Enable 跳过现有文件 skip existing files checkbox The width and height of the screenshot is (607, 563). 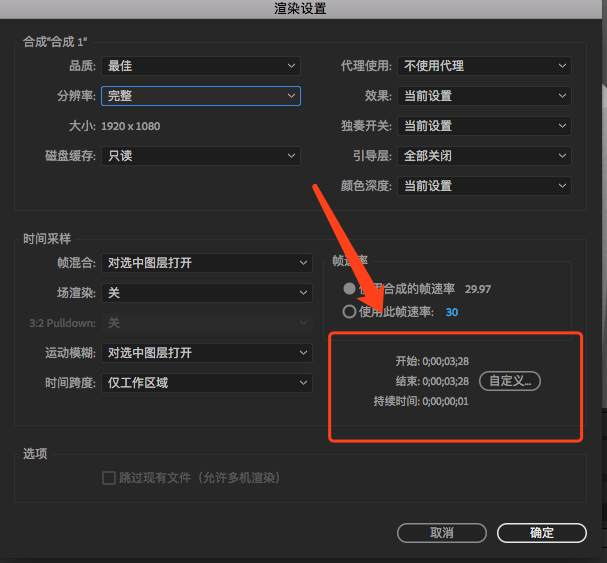coord(109,478)
